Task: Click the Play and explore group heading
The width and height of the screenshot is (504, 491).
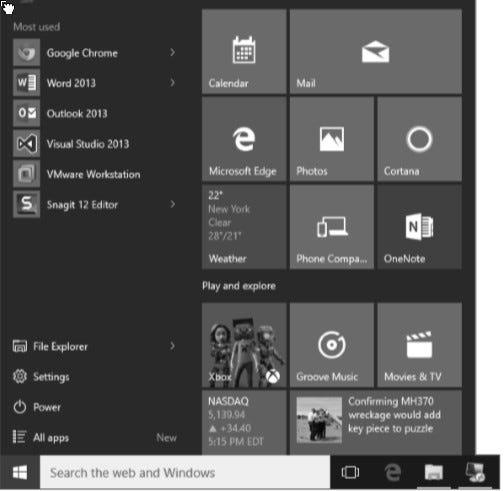Action: 239,286
